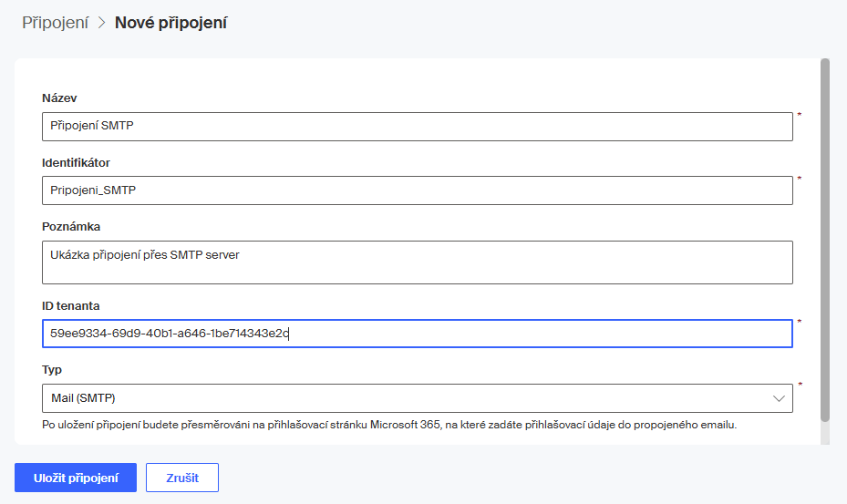Focus the Název text field
This screenshot has width=847, height=504.
(x=417, y=127)
